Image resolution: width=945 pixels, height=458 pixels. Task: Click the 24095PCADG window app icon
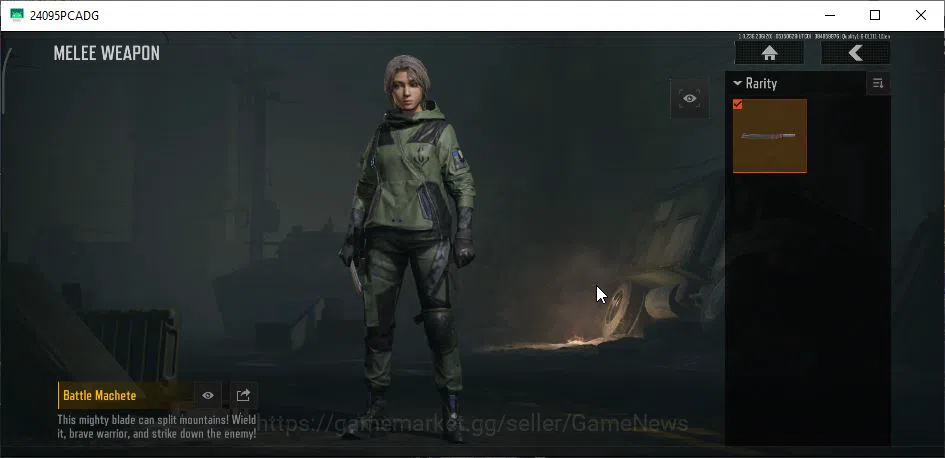pos(17,16)
